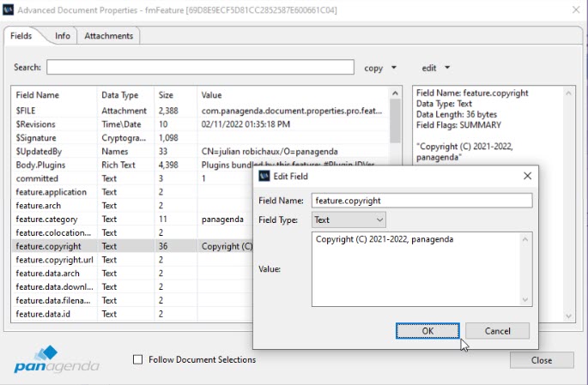The width and height of the screenshot is (588, 385).
Task: Select the feature.category field row
Action: [133, 220]
